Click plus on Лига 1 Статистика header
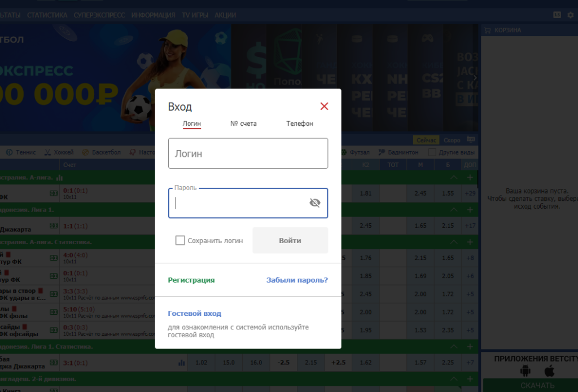 tap(470, 347)
